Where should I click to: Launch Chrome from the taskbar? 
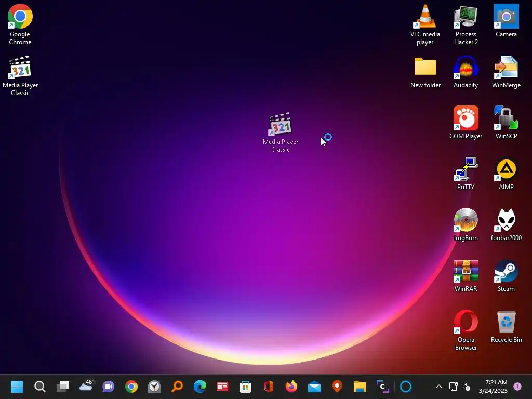click(131, 387)
